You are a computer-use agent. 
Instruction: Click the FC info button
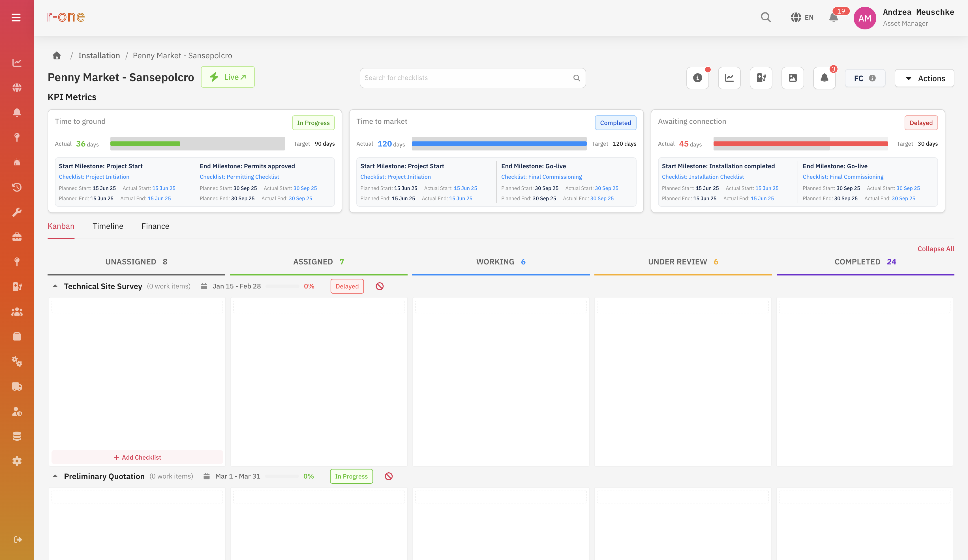tap(865, 78)
